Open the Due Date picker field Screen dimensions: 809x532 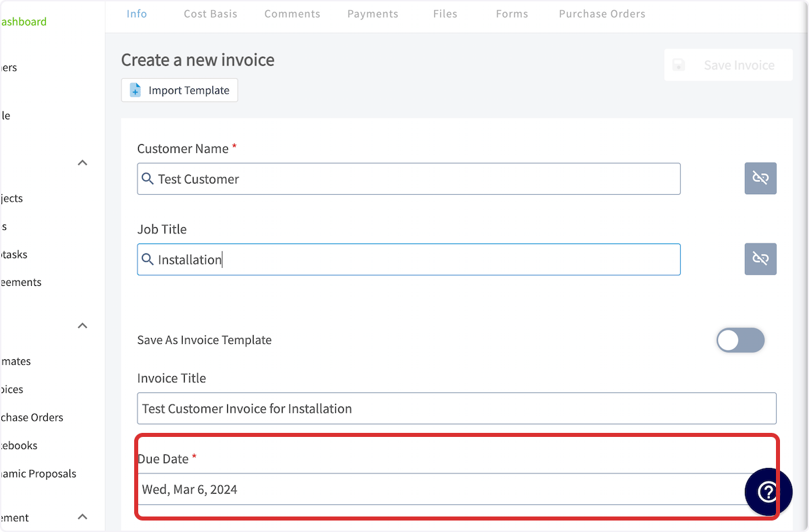[456, 490]
